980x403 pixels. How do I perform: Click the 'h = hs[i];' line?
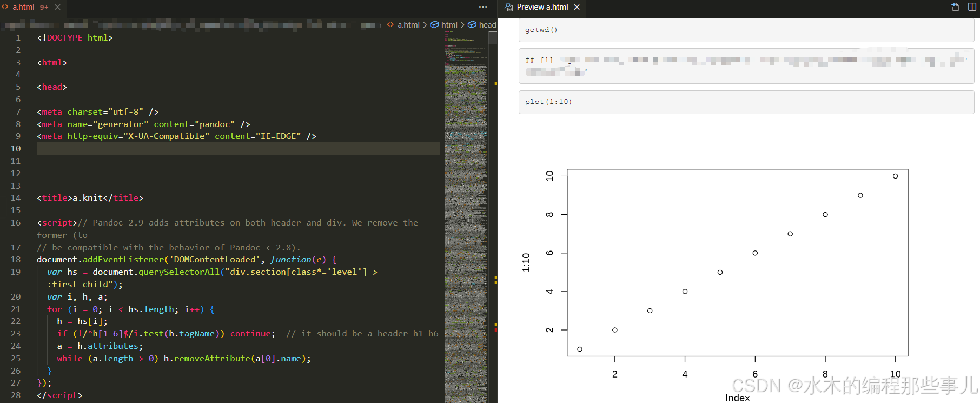click(82, 321)
